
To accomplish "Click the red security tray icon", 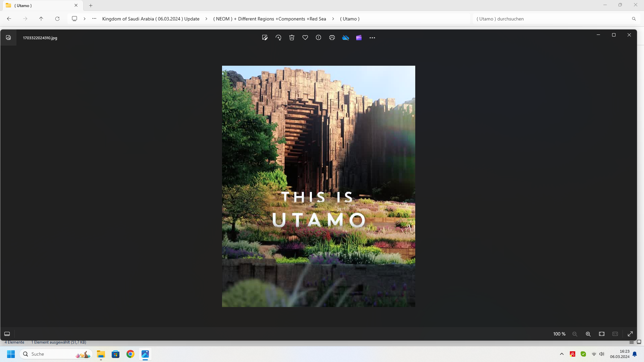I will (x=573, y=354).
